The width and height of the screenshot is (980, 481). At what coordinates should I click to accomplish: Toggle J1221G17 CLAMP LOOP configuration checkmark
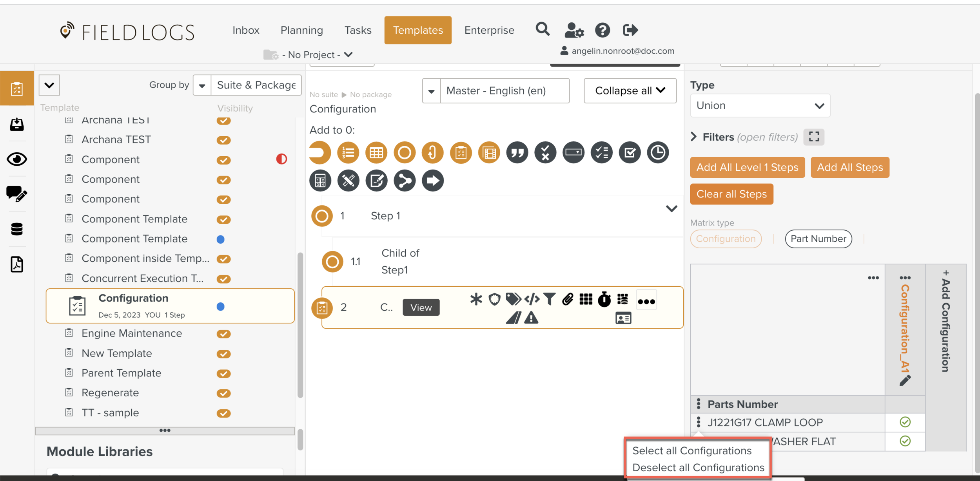coord(905,422)
